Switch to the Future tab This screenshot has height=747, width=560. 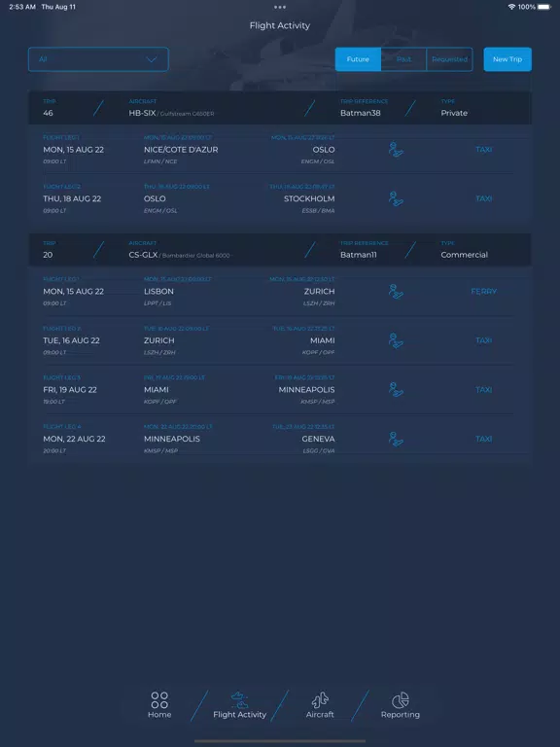358,59
